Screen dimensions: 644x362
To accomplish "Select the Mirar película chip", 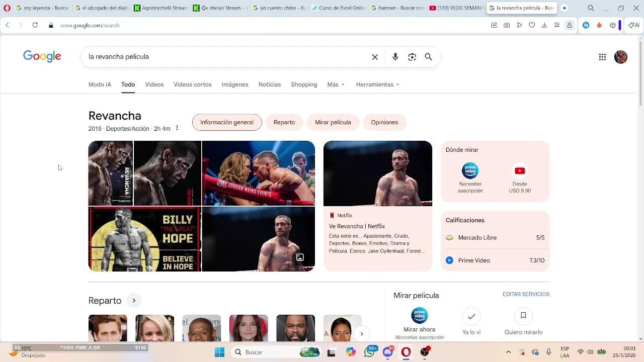I will pos(333,122).
